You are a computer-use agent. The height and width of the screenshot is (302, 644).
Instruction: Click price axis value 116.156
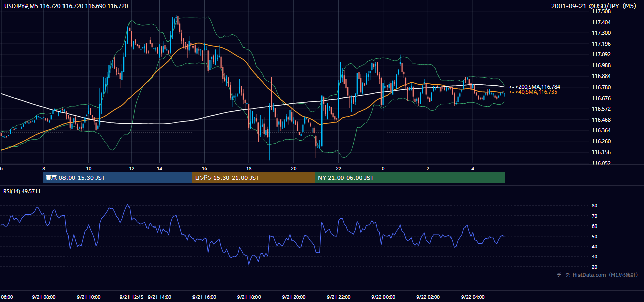[x=602, y=152]
